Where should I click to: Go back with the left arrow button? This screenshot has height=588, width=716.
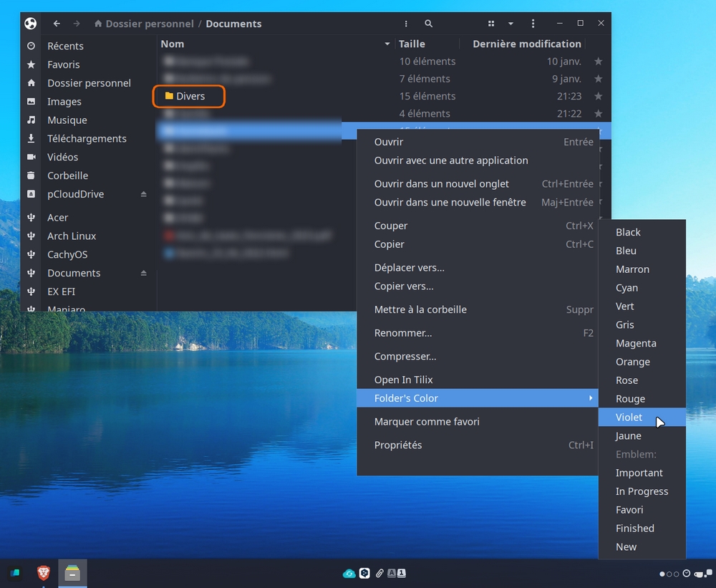pyautogui.click(x=57, y=24)
